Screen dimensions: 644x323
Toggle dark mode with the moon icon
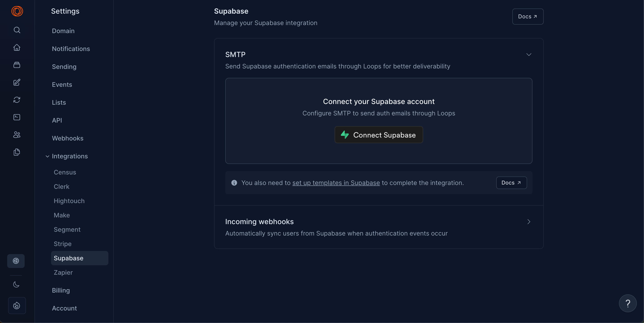(x=16, y=284)
